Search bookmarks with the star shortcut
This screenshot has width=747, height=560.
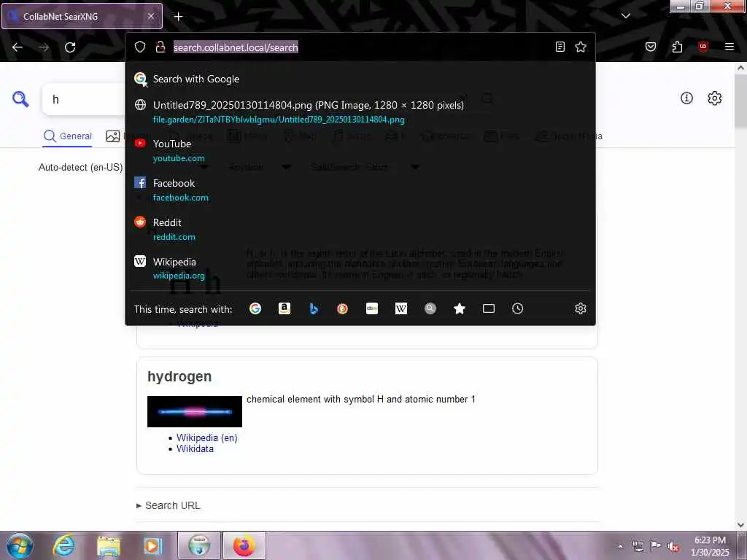coord(460,308)
